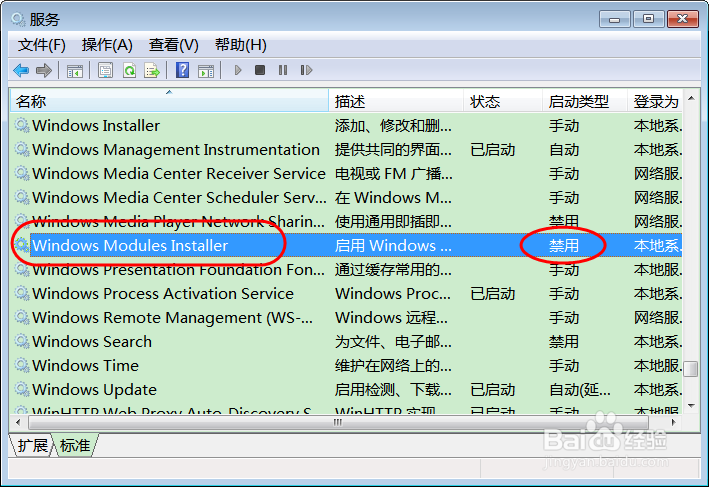Click 已启动 status of Windows Management Instrumentation
The image size is (709, 487).
tap(492, 150)
